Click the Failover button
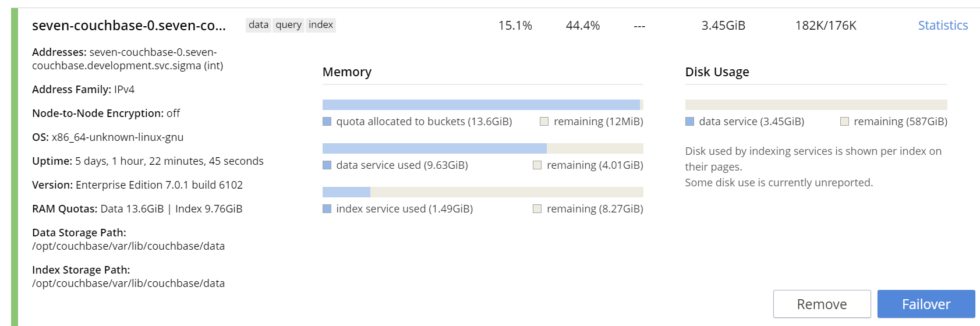The width and height of the screenshot is (980, 326). 926,304
